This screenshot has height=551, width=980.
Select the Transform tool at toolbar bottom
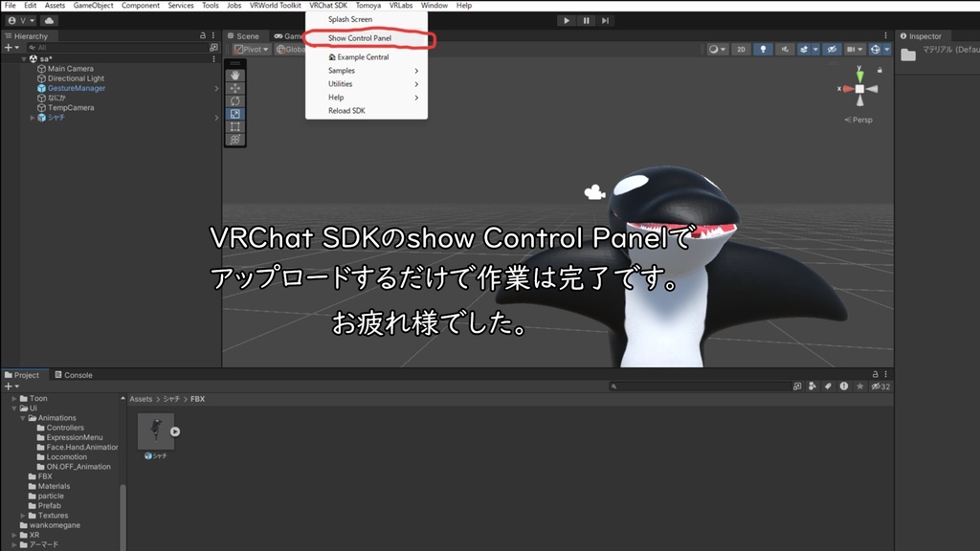pos(234,139)
